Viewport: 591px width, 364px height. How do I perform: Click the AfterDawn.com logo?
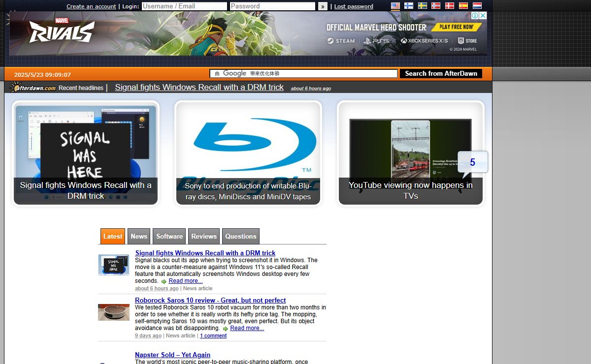33,88
